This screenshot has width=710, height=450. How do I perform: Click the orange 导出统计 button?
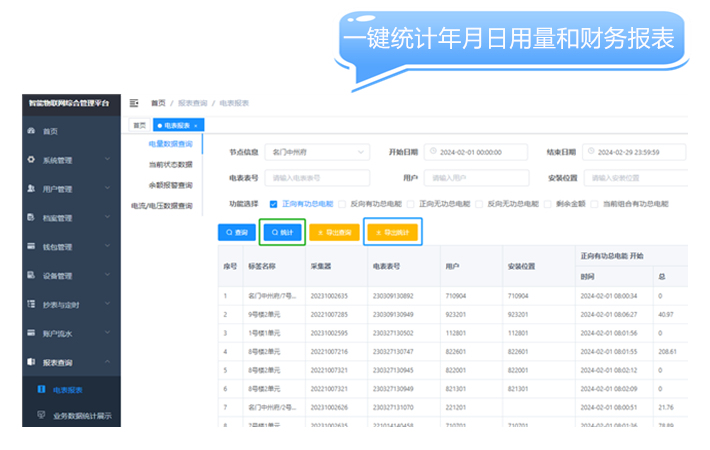(391, 232)
